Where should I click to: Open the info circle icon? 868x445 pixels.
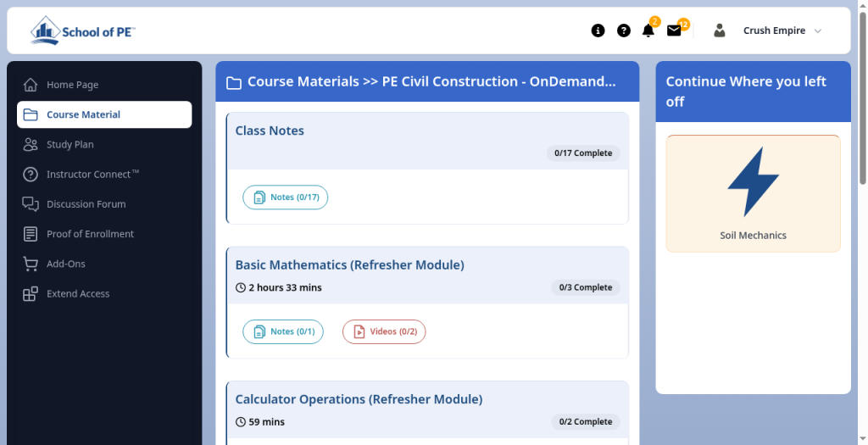point(598,31)
